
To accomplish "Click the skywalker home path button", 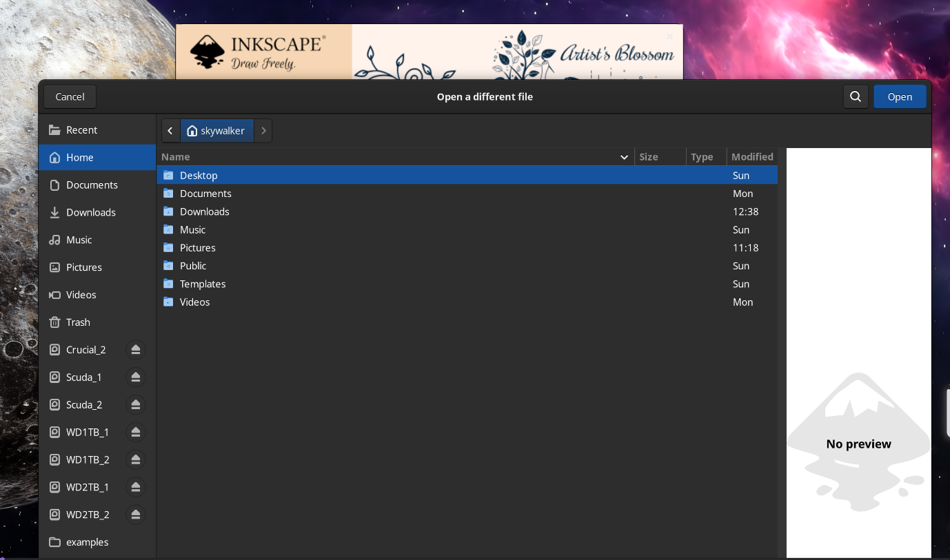I will point(217,131).
